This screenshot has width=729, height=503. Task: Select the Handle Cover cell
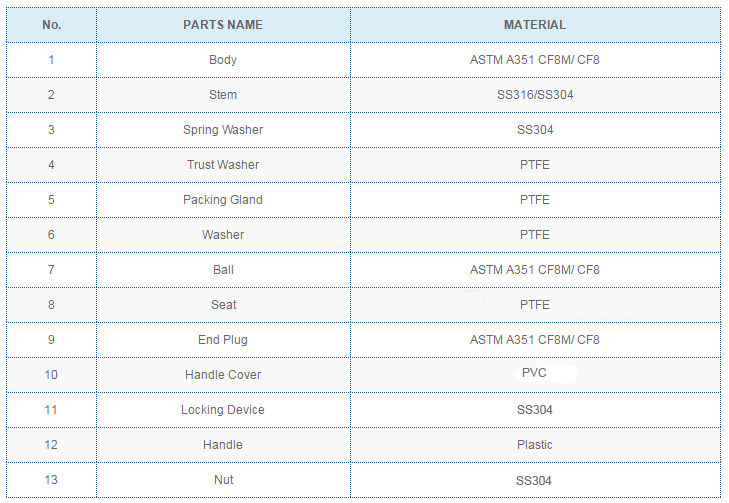pyautogui.click(x=223, y=375)
